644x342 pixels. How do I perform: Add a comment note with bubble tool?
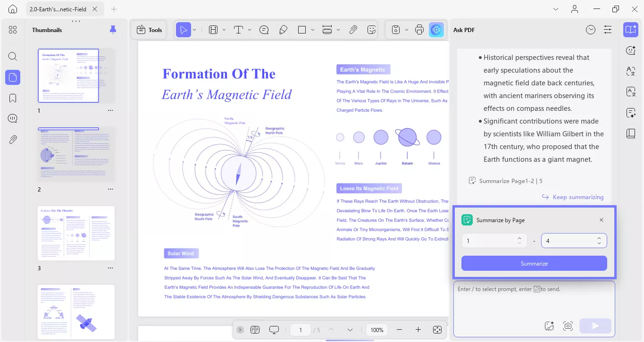click(x=264, y=30)
